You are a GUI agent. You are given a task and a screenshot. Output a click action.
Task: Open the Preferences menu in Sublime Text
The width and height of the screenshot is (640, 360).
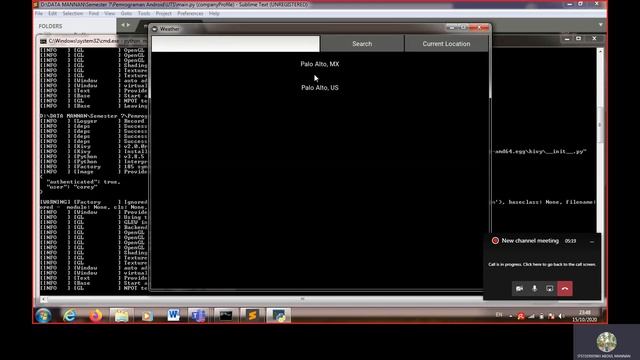pos(190,13)
